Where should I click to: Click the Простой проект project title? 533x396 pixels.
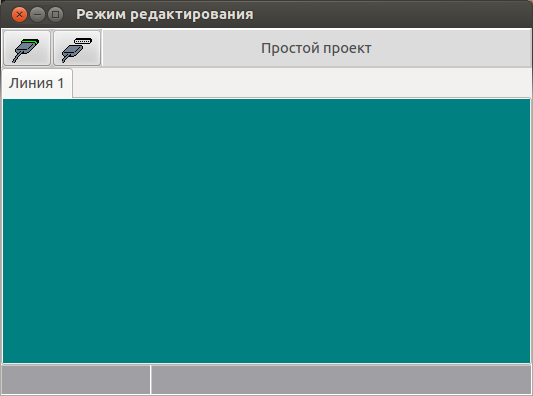pos(316,48)
